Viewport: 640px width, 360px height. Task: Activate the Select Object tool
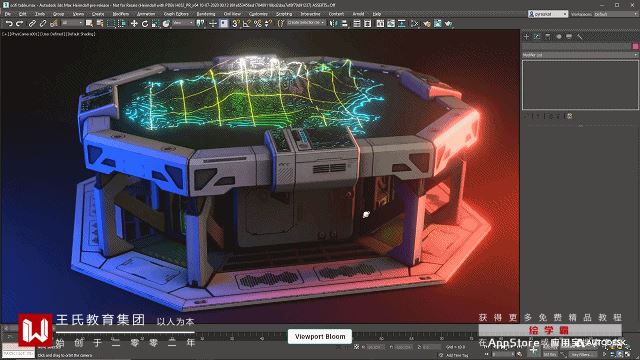pyautogui.click(x=89, y=24)
